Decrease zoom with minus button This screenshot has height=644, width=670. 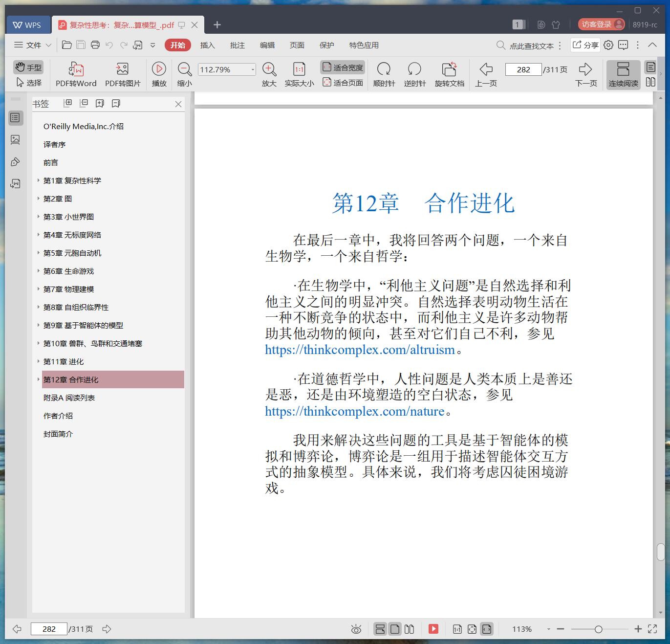point(561,629)
